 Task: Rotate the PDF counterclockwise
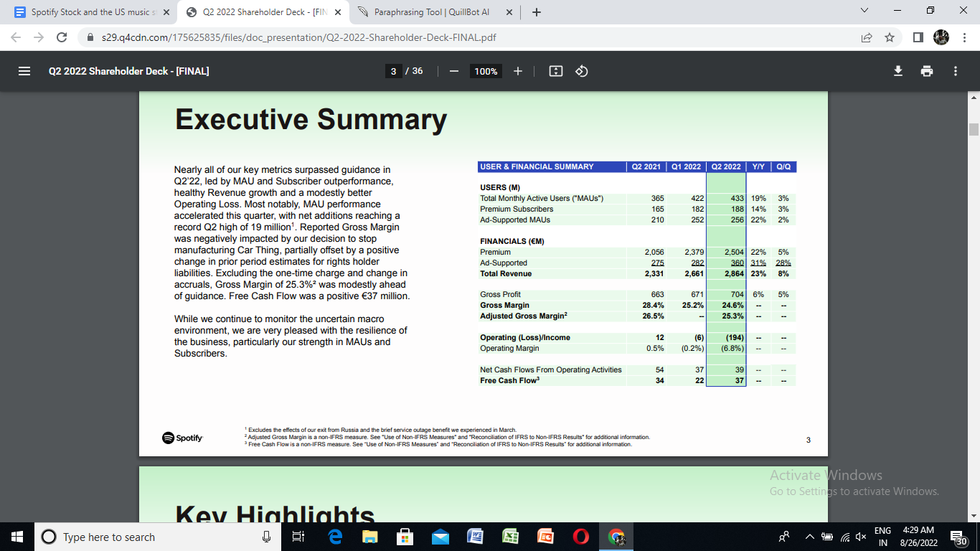pos(582,71)
